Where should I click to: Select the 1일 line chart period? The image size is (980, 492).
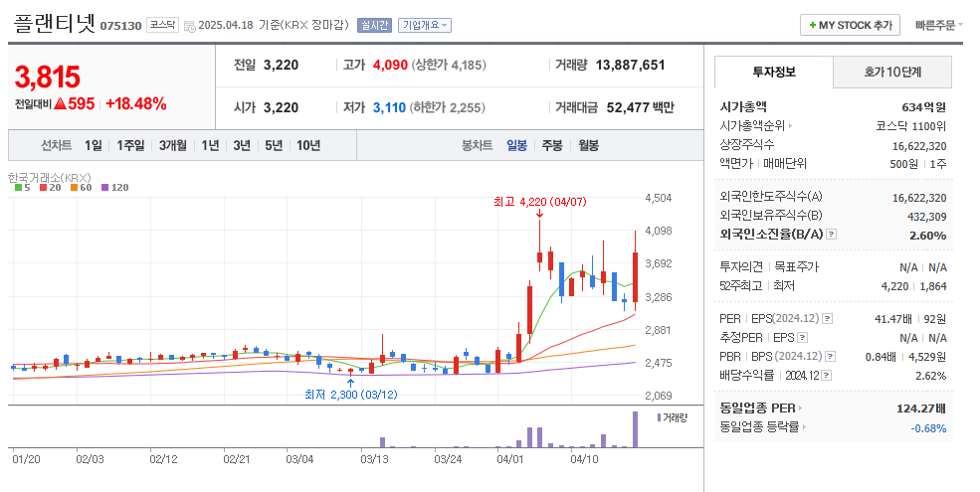pyautogui.click(x=94, y=145)
